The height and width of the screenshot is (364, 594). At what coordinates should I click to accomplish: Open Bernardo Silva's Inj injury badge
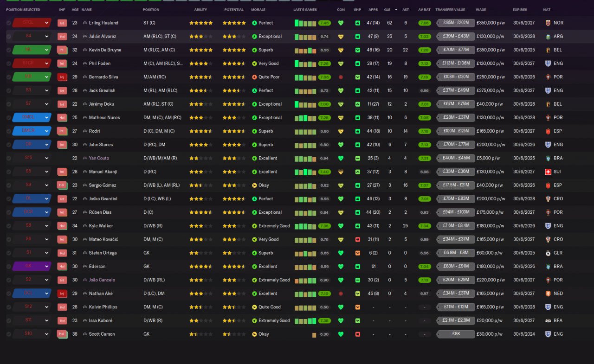coord(62,77)
